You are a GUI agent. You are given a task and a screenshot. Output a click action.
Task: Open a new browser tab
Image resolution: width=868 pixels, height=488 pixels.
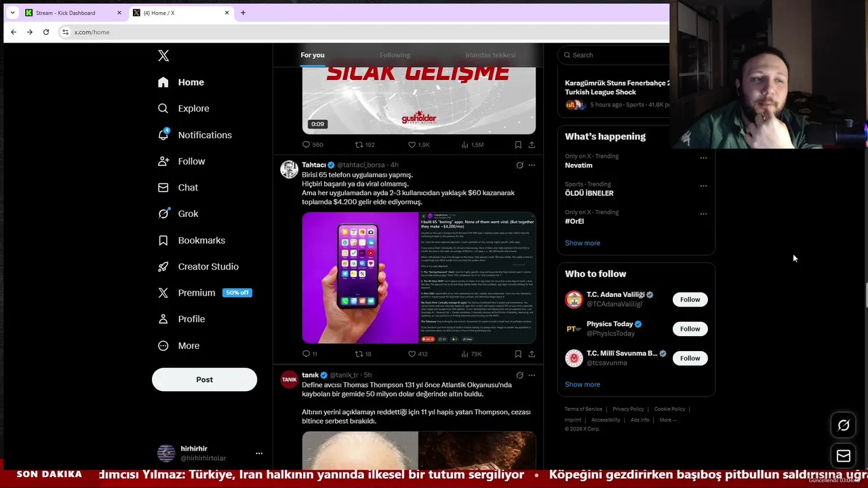coord(243,13)
